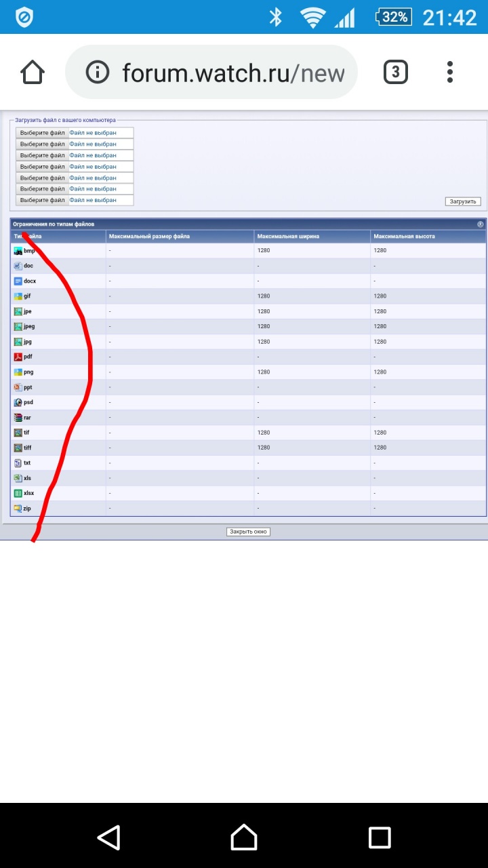Click the 'Максимальная ширина' column header
Image resolution: width=488 pixels, height=868 pixels.
[x=288, y=237]
